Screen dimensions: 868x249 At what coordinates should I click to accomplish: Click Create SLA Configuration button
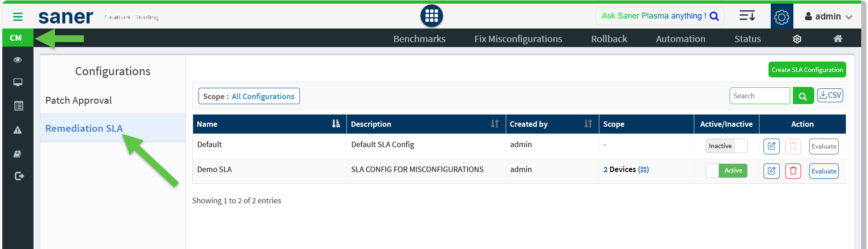point(807,70)
